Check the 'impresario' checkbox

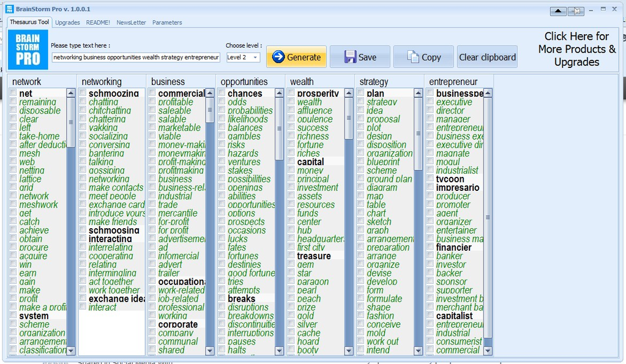tap(430, 187)
